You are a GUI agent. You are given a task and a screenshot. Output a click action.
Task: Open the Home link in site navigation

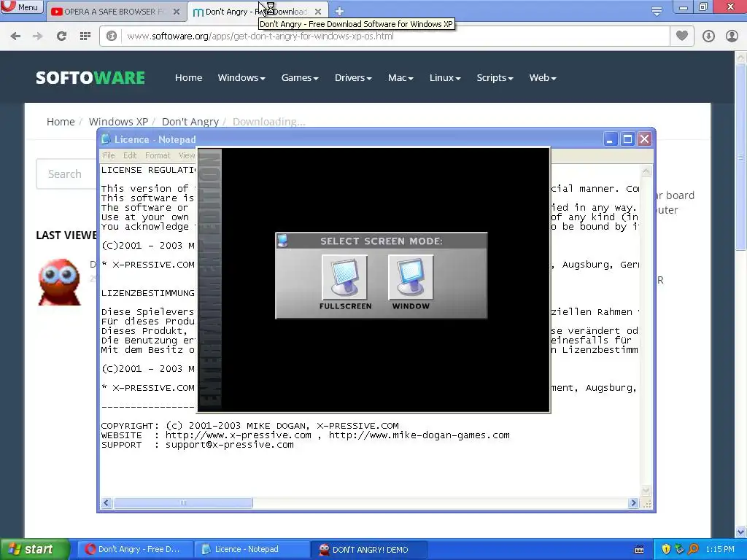188,77
